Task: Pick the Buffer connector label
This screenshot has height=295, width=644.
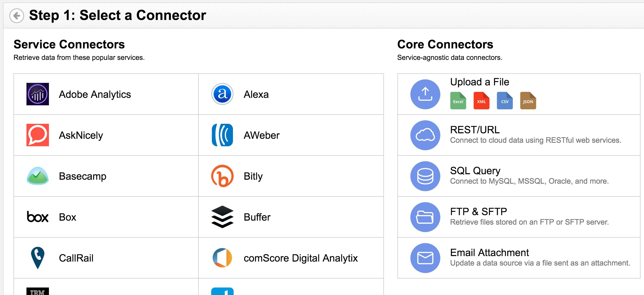Action: pos(257,217)
